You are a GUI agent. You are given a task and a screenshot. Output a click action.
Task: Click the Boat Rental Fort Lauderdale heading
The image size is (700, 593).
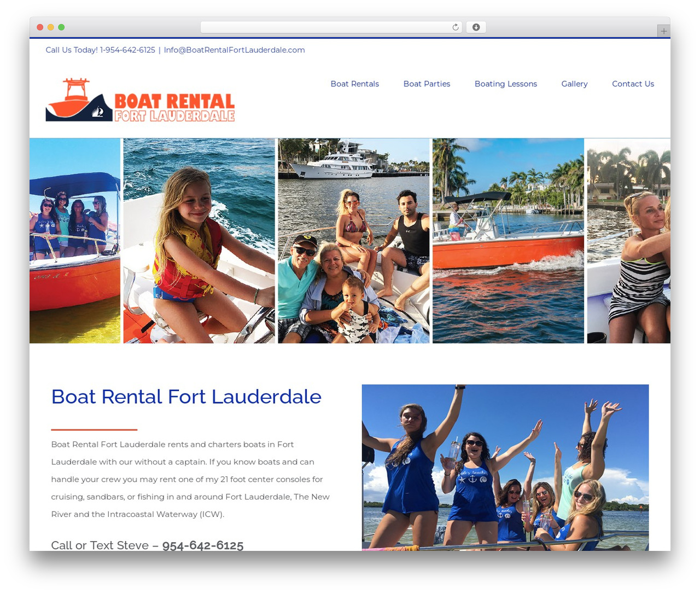186,397
